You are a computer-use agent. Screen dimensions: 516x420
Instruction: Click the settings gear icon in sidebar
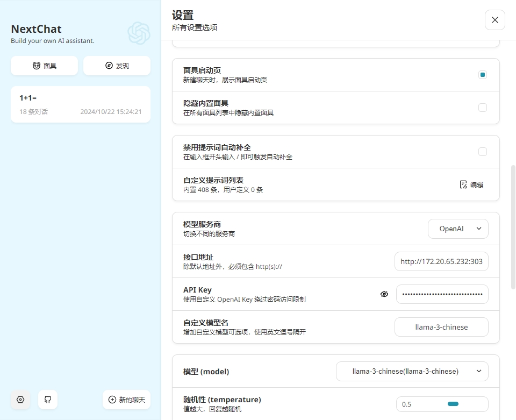pyautogui.click(x=20, y=400)
